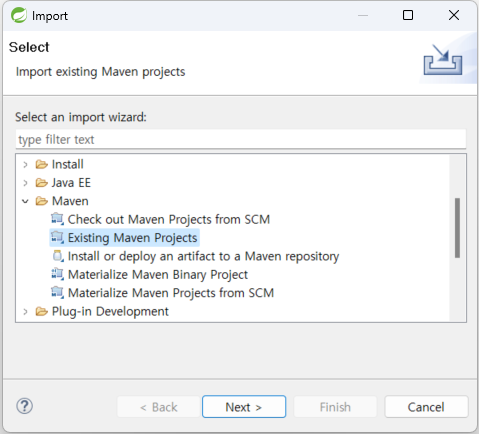This screenshot has height=434, width=479.
Task: Click the Install folder icon
Action: click(x=42, y=164)
